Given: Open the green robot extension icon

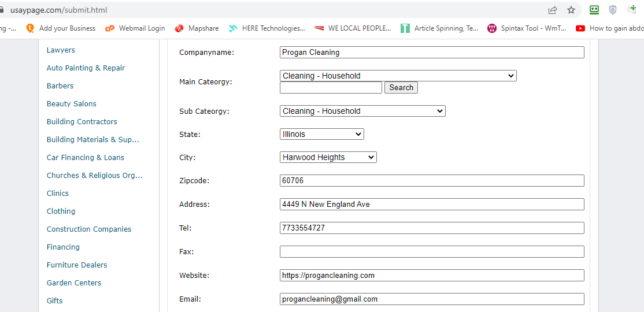Looking at the screenshot, I should pos(594,10).
